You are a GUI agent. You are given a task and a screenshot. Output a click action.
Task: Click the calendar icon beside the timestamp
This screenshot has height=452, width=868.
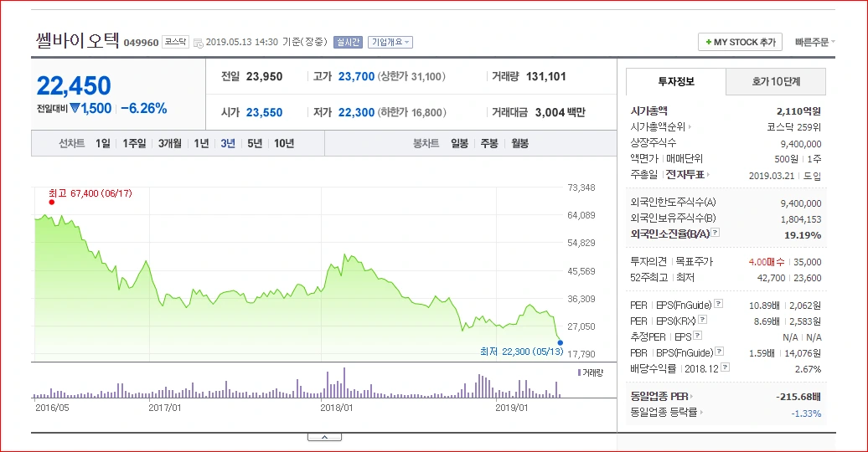(199, 44)
